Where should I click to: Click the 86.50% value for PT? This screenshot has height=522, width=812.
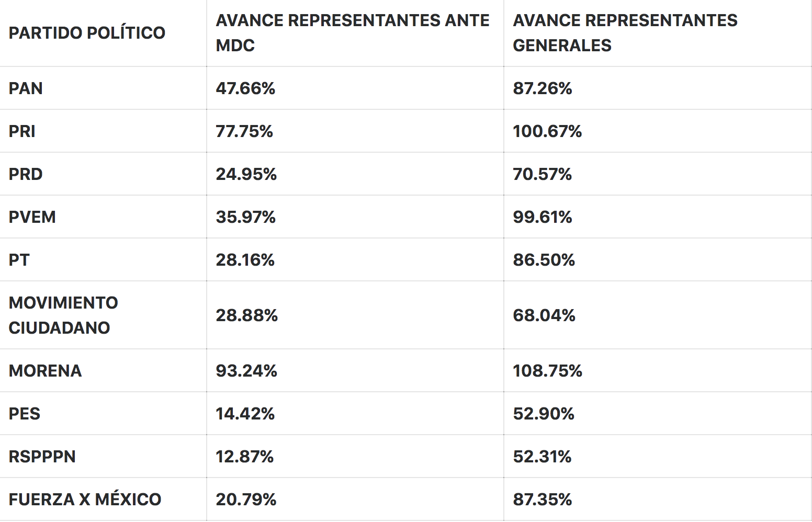click(544, 260)
